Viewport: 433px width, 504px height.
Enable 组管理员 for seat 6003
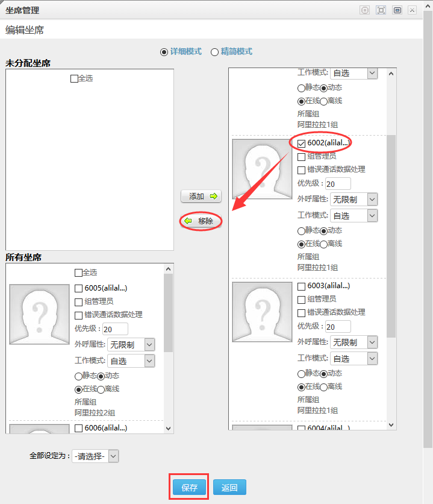pyautogui.click(x=302, y=299)
